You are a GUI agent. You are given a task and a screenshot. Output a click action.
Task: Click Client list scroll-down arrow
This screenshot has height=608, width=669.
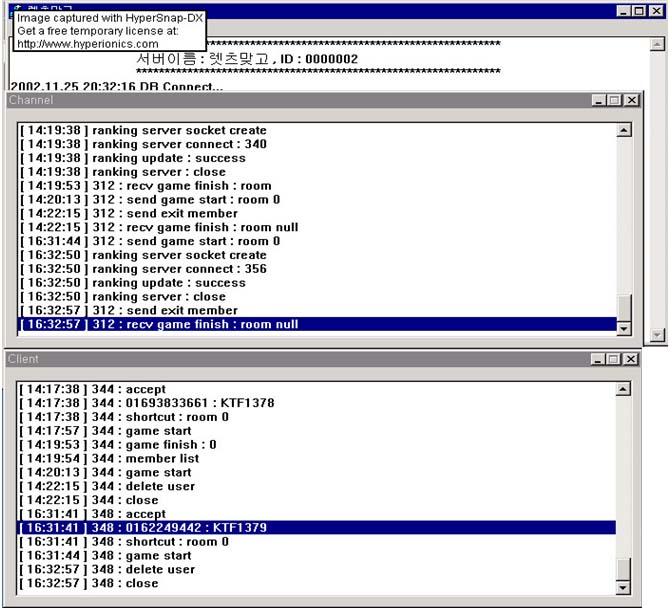pyautogui.click(x=624, y=587)
